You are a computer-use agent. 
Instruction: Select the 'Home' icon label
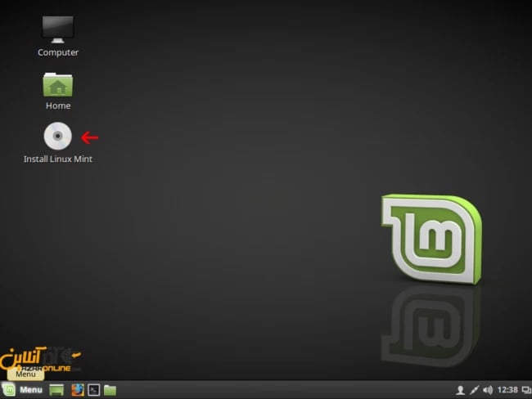point(58,105)
